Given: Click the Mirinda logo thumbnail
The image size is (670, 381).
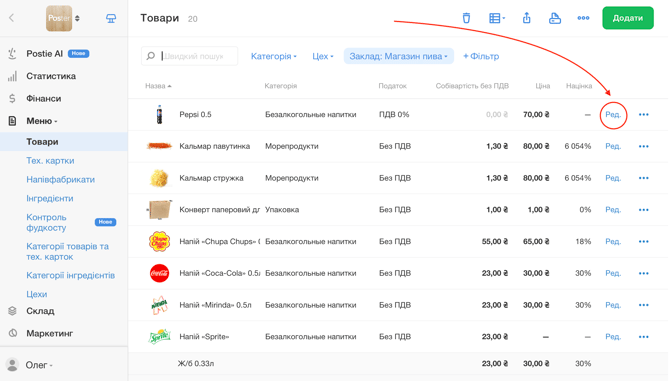Looking at the screenshot, I should pyautogui.click(x=159, y=305).
